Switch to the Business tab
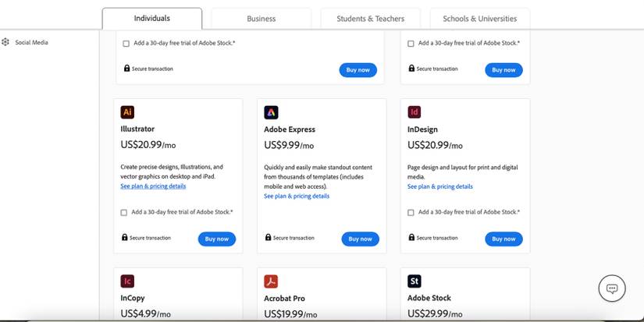This screenshot has width=644, height=322. 261,19
